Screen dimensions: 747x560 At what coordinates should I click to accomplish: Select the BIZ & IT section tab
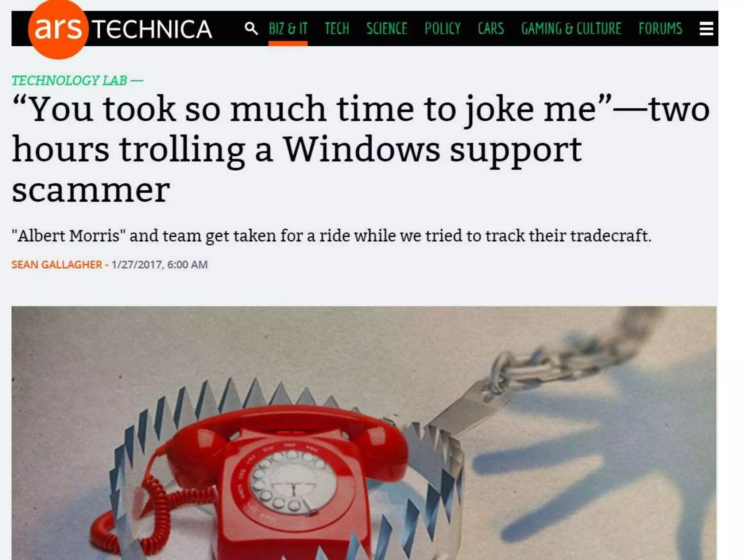pyautogui.click(x=288, y=28)
